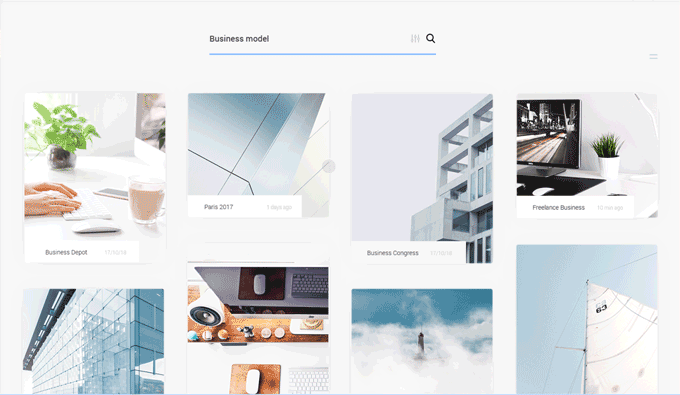Image resolution: width=680 pixels, height=395 pixels.
Task: Click the "1 days ago" timestamp
Action: pos(279,207)
